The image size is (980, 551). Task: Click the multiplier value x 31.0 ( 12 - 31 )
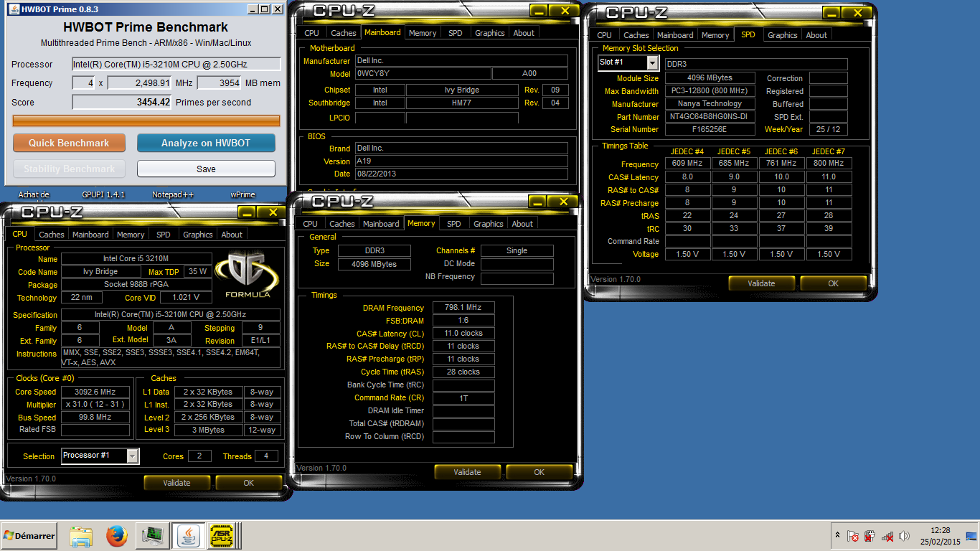95,405
